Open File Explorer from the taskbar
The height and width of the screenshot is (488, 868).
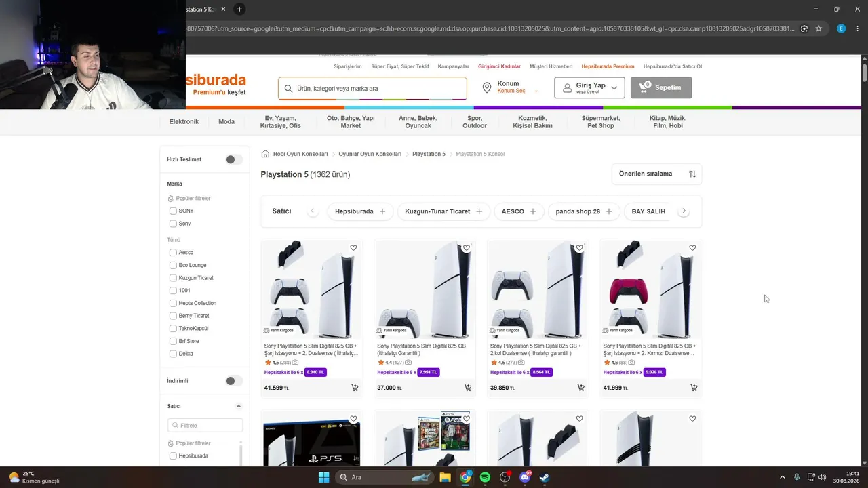tap(445, 477)
